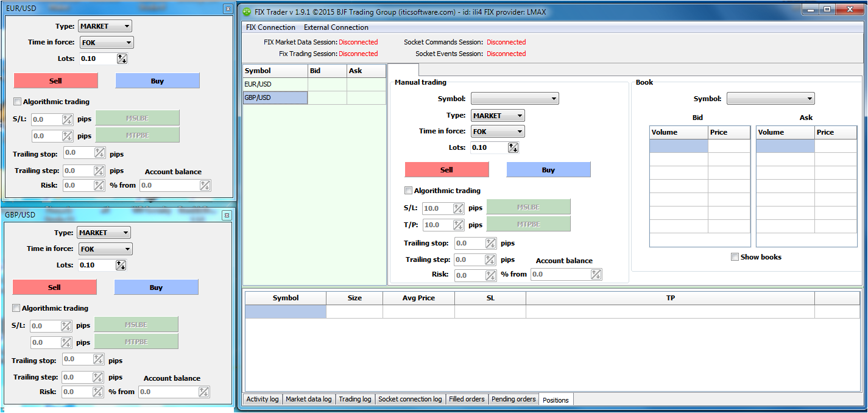Click Risk spinner icon in GBP/USD window
The image size is (868, 413).
tap(98, 392)
